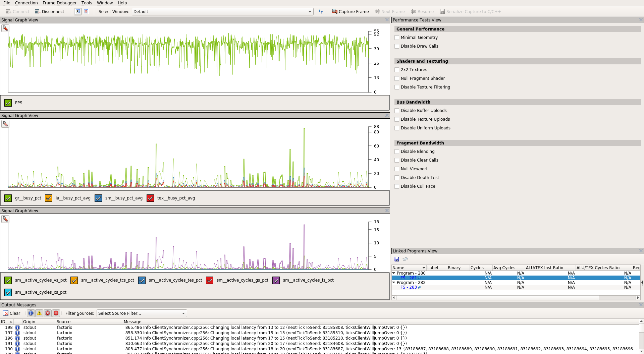Open the Connection menu
Viewport: 644px width, 354px height.
(26, 3)
